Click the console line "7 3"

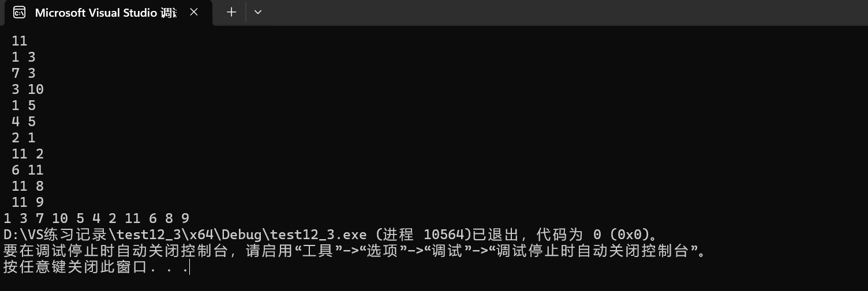click(23, 73)
